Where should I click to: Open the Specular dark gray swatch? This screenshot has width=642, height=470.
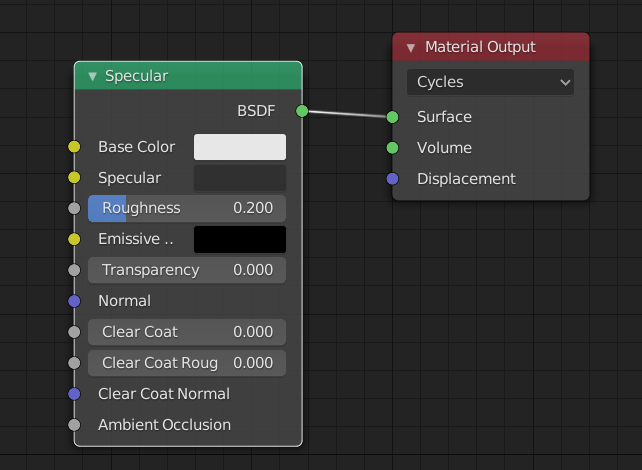[x=240, y=178]
